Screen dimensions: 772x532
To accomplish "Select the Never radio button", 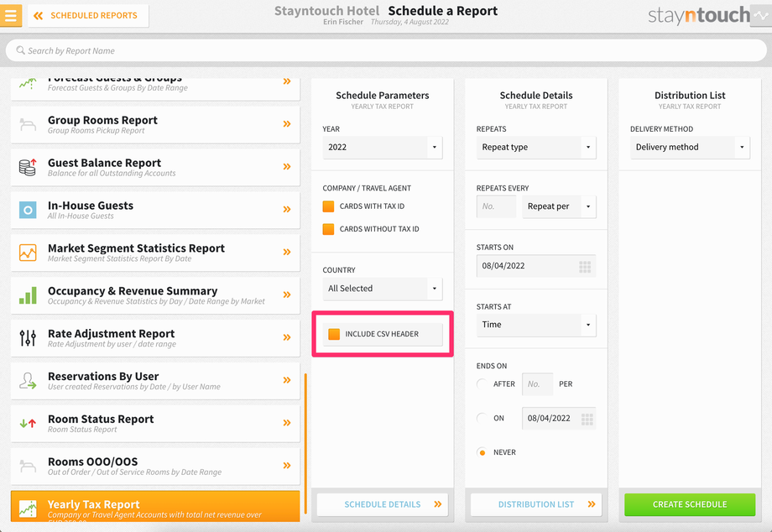I will pyautogui.click(x=482, y=452).
